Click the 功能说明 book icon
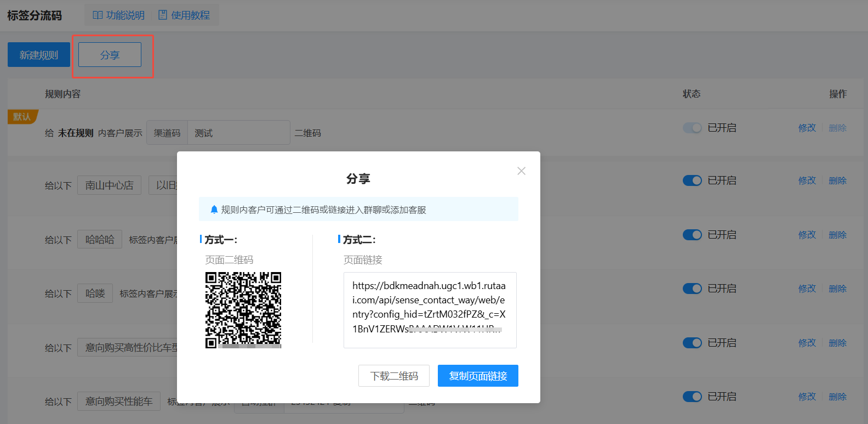This screenshot has width=868, height=424. point(98,15)
